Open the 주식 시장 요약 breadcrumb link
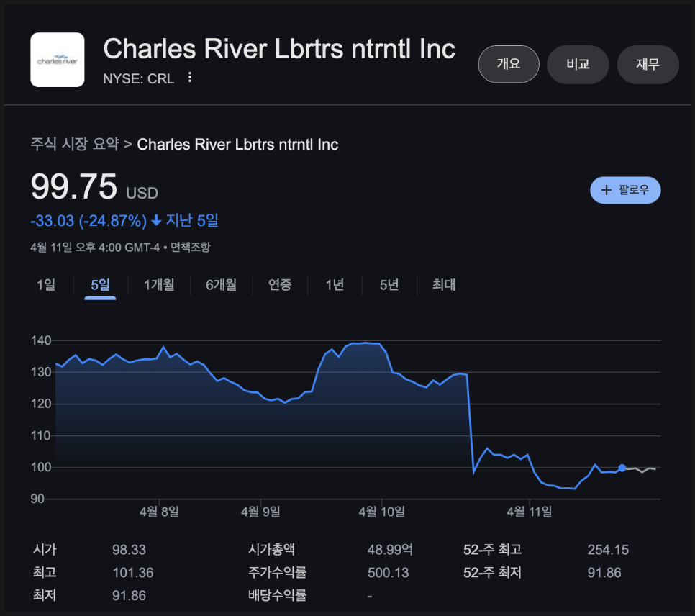Viewport: 695px width, 616px height. point(75,144)
